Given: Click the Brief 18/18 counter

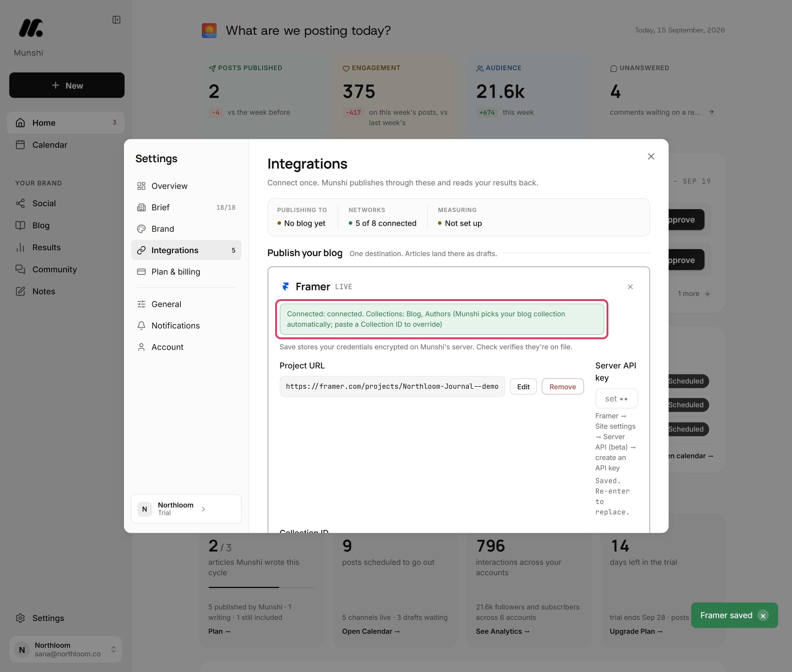Looking at the screenshot, I should point(226,207).
